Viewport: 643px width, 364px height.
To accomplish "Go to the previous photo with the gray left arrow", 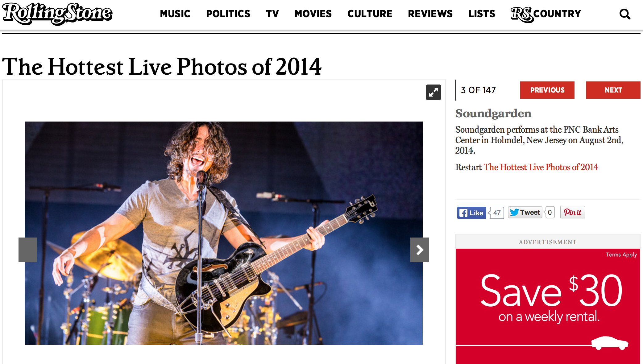I will pos(28,250).
